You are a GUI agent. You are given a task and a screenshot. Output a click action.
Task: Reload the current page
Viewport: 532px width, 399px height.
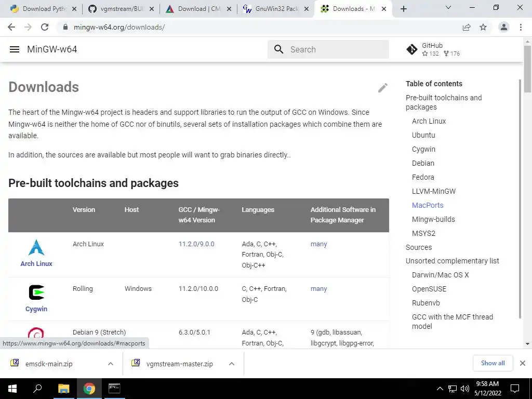click(x=45, y=27)
